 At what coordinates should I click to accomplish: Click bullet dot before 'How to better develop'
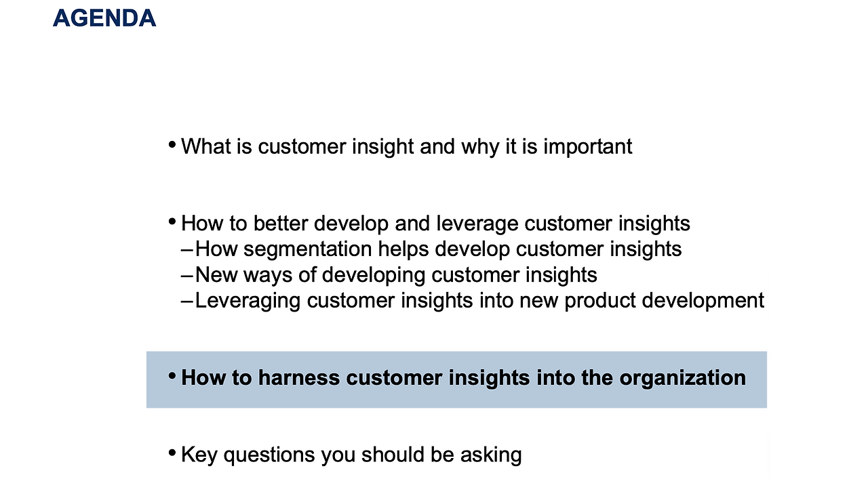click(x=172, y=222)
